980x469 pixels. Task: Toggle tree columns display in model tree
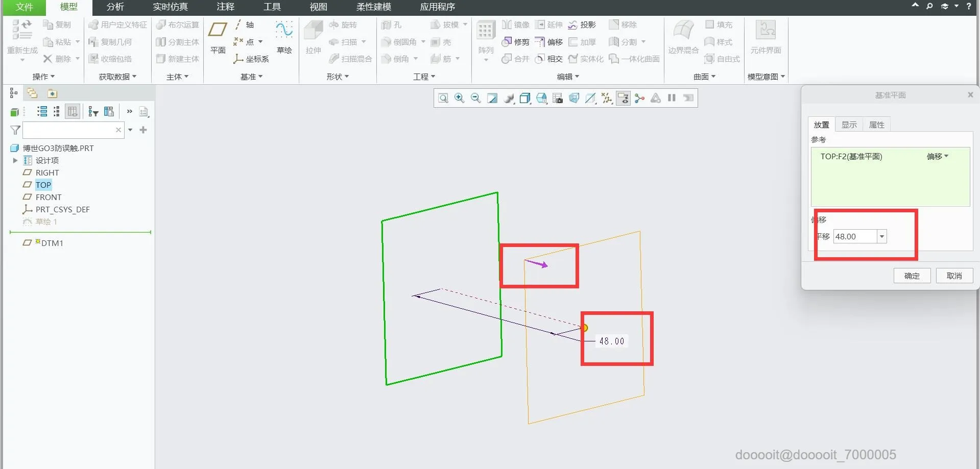pos(73,111)
